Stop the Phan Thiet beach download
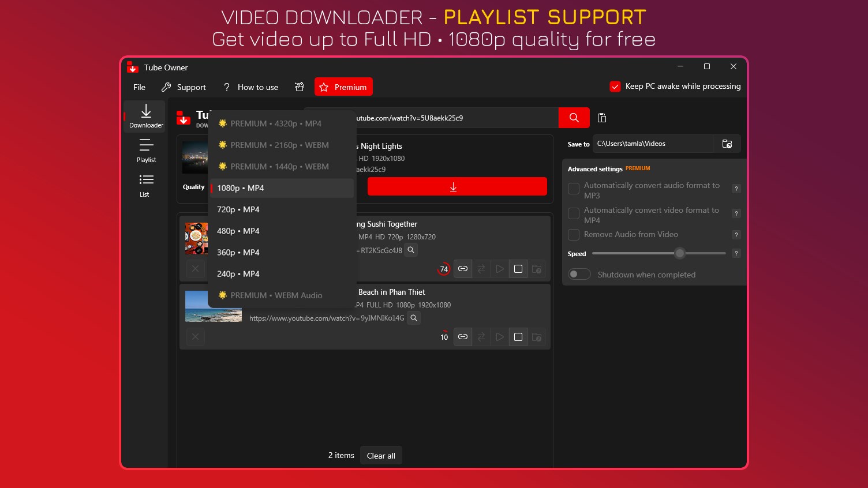This screenshot has height=488, width=868. [518, 337]
